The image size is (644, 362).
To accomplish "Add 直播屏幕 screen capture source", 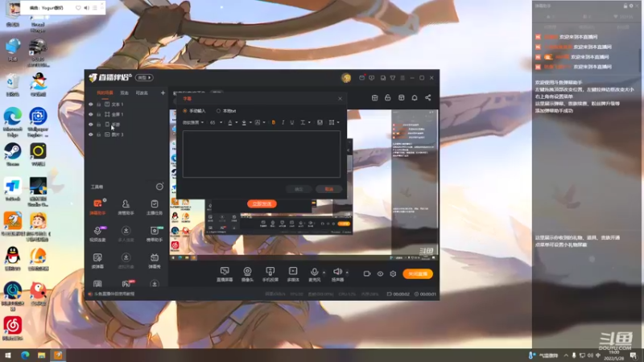I will click(225, 274).
